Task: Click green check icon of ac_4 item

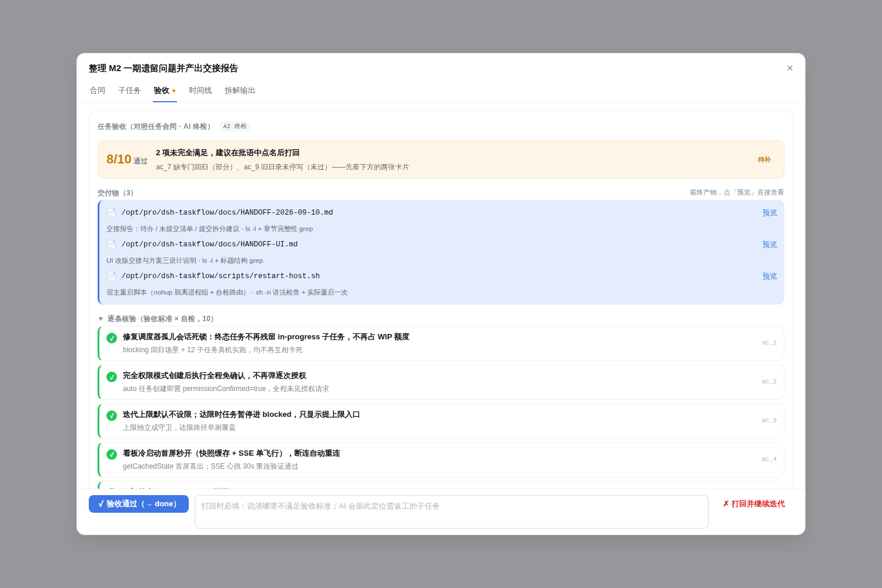Action: (x=112, y=455)
